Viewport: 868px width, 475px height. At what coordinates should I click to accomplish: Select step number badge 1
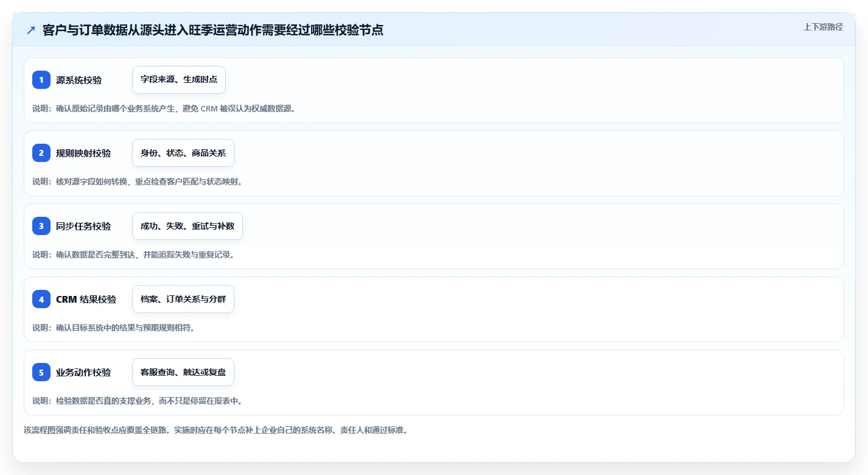click(x=41, y=80)
